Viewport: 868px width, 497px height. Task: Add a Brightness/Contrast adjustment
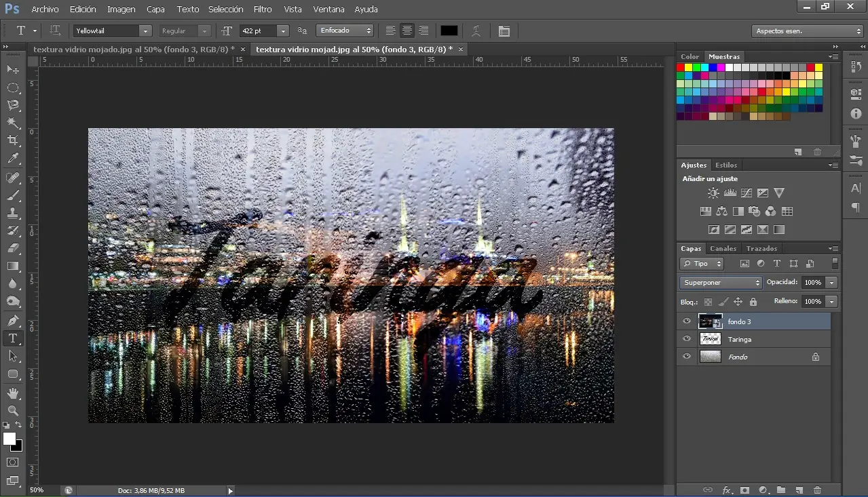coord(713,193)
